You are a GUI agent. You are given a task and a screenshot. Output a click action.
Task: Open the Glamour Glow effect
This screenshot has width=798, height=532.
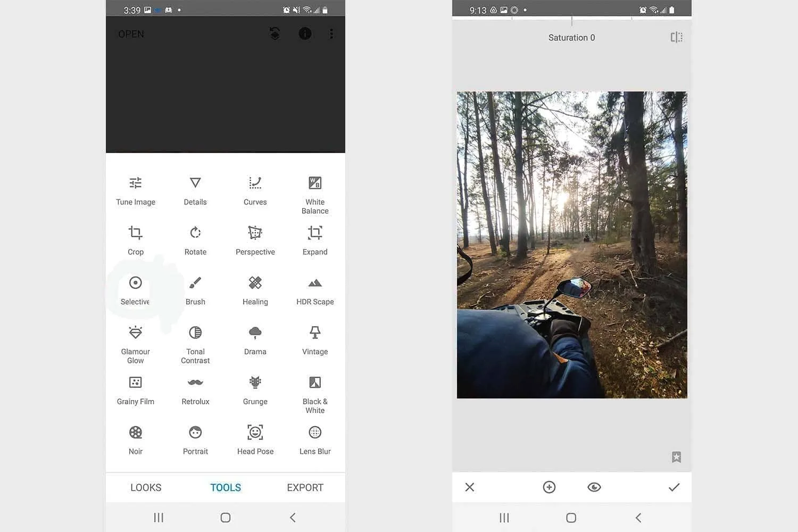[x=136, y=343]
